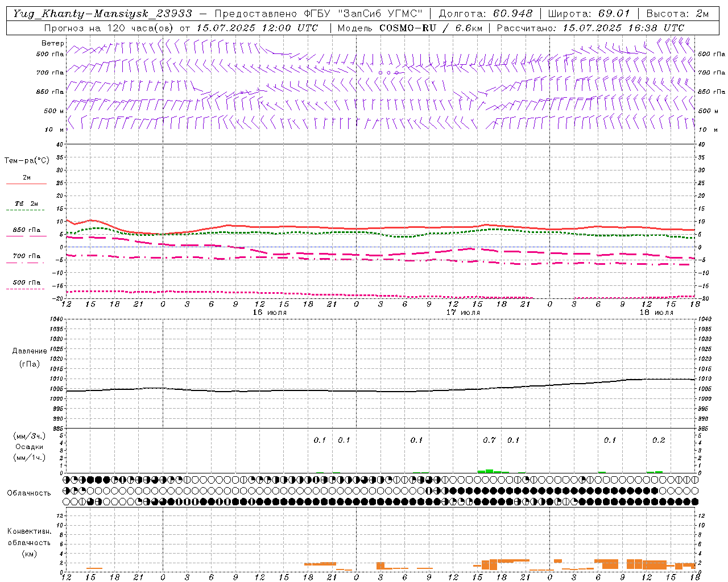Click the Ветер wind panel label
The width and height of the screenshot is (728, 582).
pos(52,43)
